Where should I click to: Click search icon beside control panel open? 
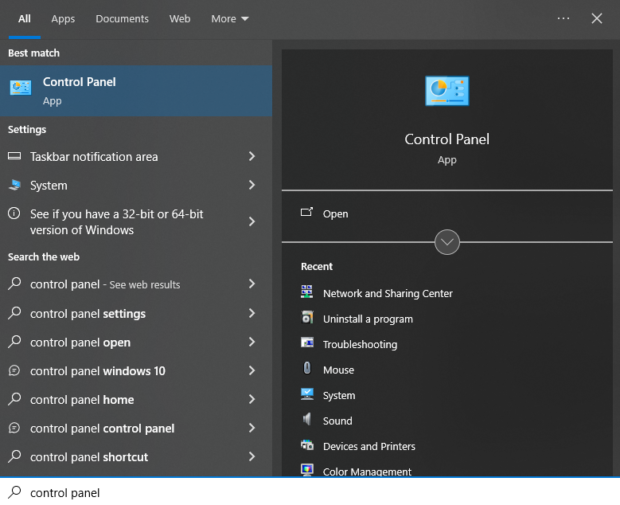[x=15, y=341]
